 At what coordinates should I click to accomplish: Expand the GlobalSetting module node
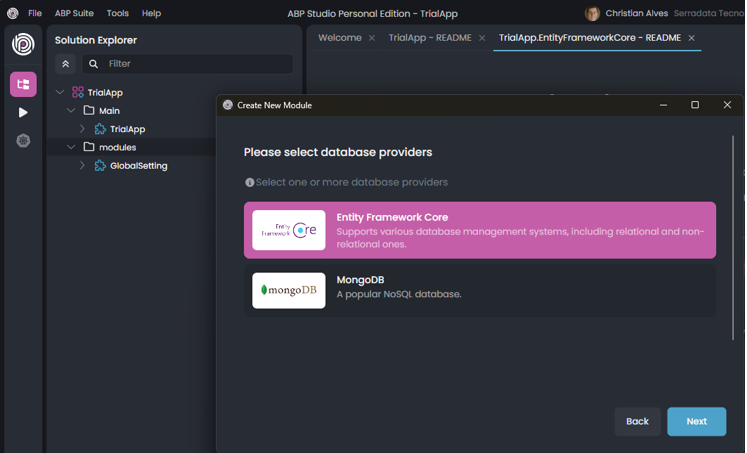click(x=82, y=166)
